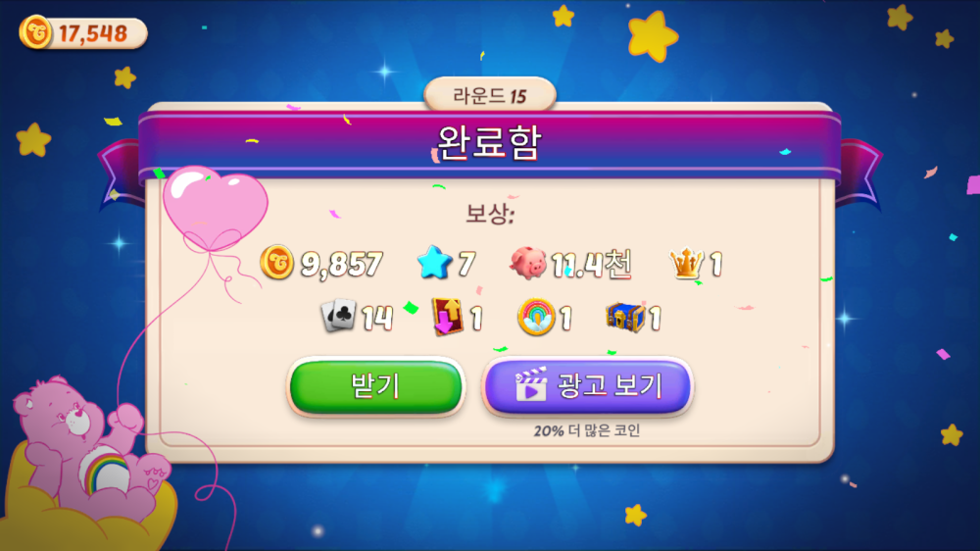Click the pink Care Bear character

tap(87, 449)
